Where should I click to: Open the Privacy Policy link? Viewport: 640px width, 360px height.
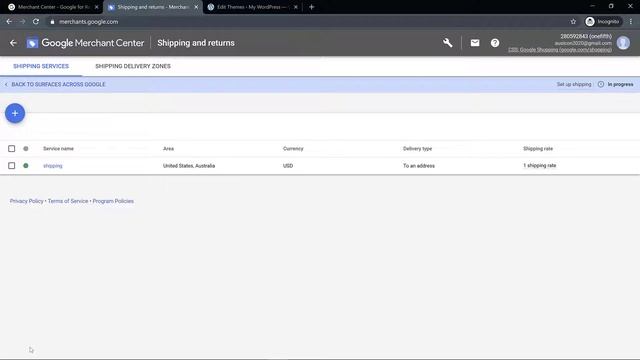pos(27,201)
